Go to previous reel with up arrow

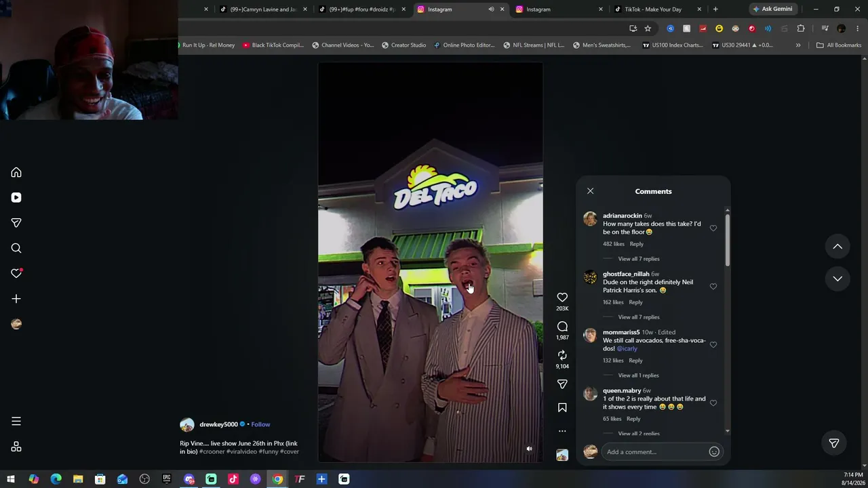(x=837, y=247)
